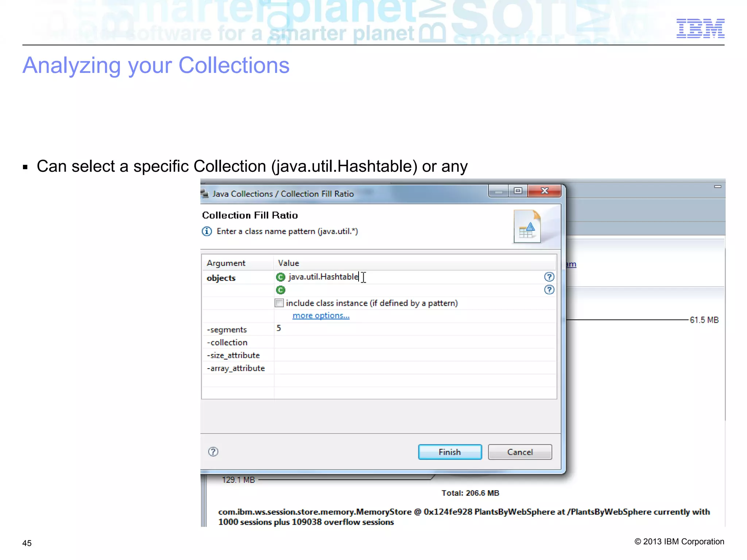This screenshot has width=747, height=560.
Task: Open the more options link
Action: [321, 315]
